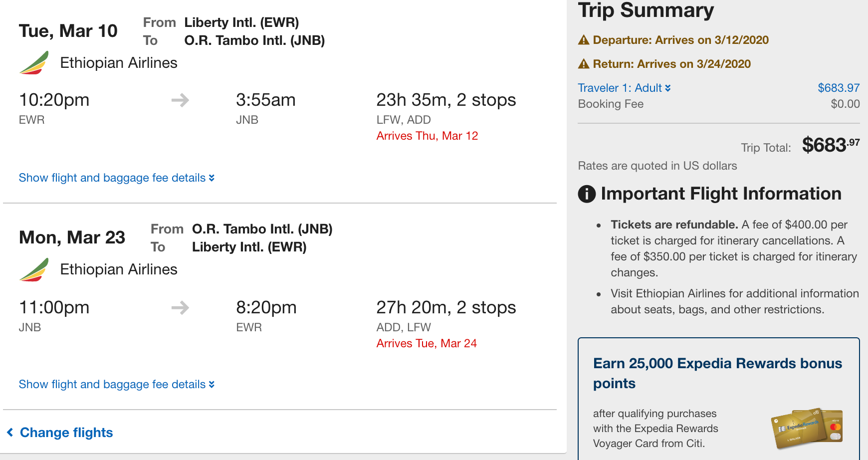Click the back chevron beside Change flights
Screen dimensions: 868x460
tap(10, 433)
